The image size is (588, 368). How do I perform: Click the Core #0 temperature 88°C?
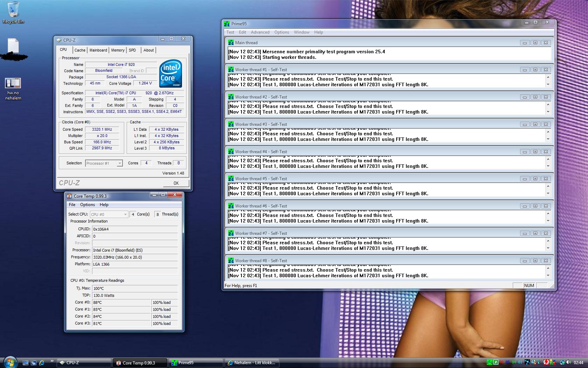[121, 302]
